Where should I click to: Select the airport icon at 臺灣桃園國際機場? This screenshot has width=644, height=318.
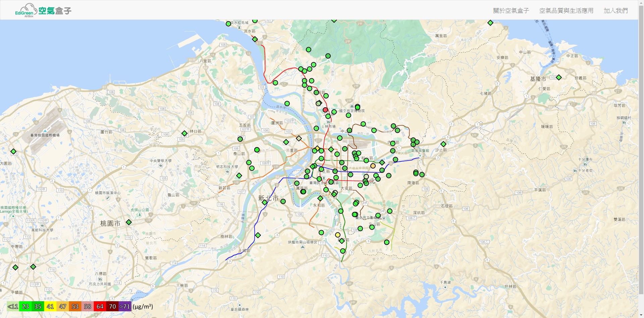pyautogui.click(x=45, y=131)
